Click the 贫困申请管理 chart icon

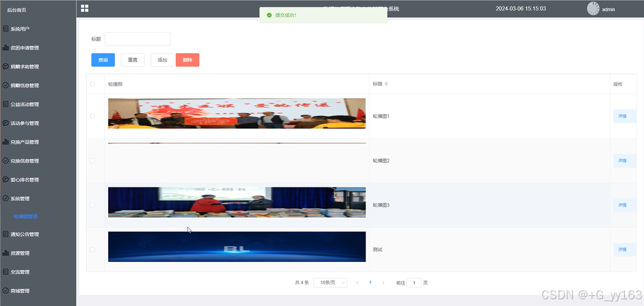[x=5, y=48]
